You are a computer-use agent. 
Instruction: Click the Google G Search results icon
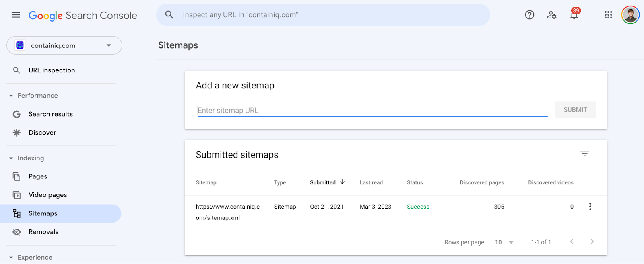click(x=17, y=114)
